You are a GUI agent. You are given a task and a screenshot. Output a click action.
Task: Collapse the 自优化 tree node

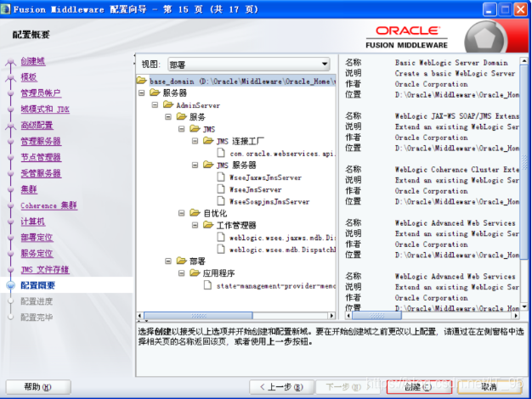[x=182, y=213]
